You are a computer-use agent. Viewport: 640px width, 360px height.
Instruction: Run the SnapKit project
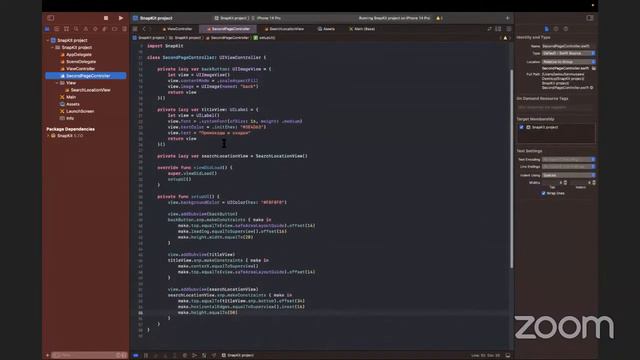tap(121, 18)
